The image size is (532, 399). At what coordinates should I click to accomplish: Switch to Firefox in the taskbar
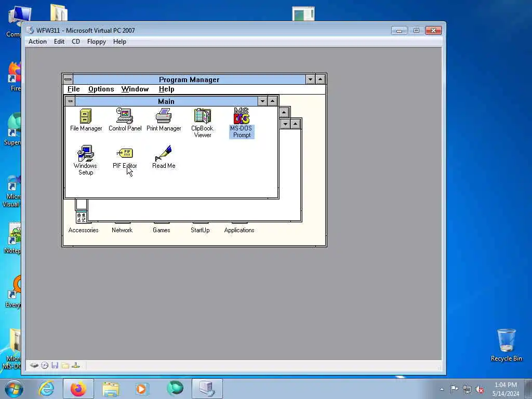point(78,389)
